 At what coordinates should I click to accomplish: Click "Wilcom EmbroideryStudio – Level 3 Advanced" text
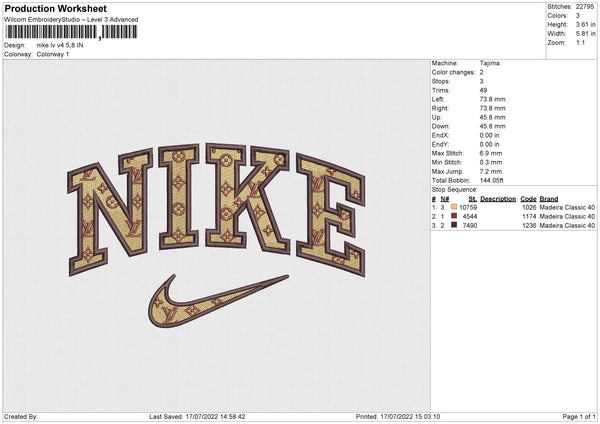tap(71, 20)
